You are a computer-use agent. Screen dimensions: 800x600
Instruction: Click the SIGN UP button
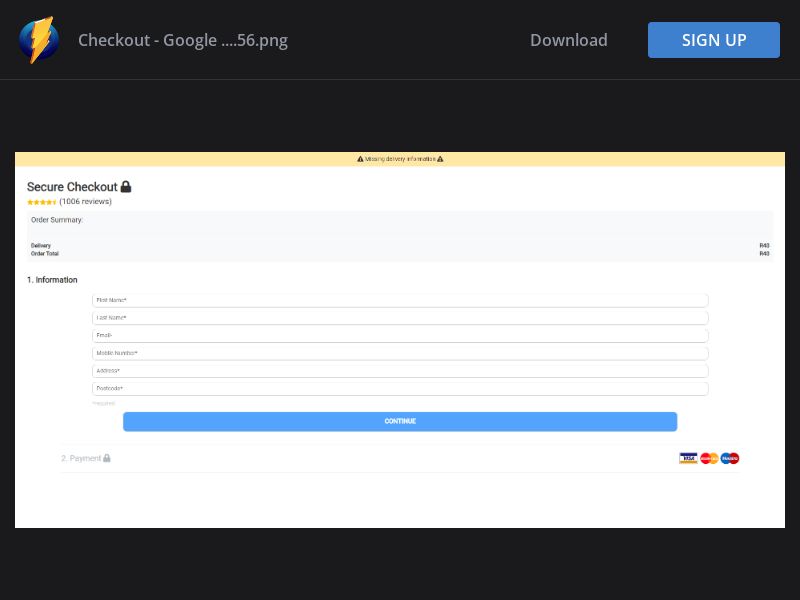pos(713,40)
